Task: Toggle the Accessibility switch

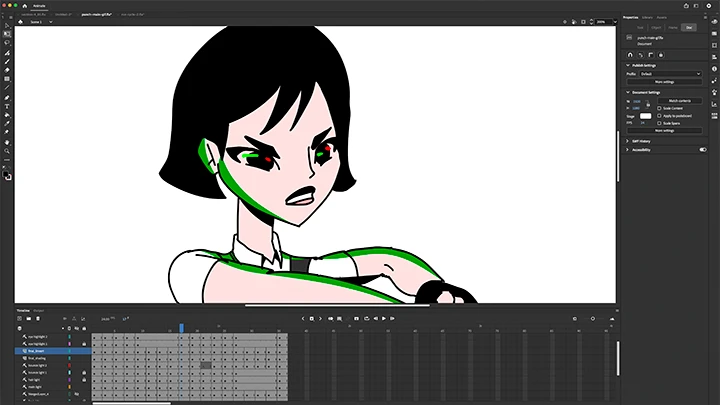Action: 703,150
